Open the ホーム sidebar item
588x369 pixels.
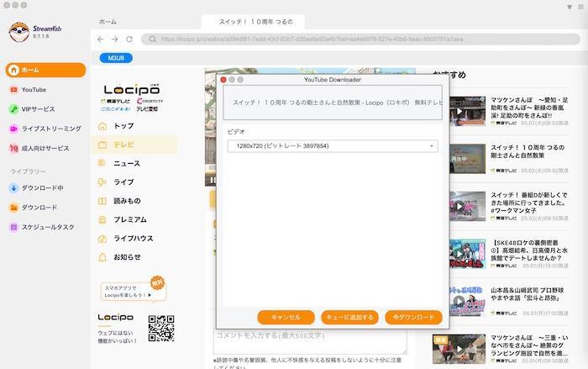tap(45, 71)
